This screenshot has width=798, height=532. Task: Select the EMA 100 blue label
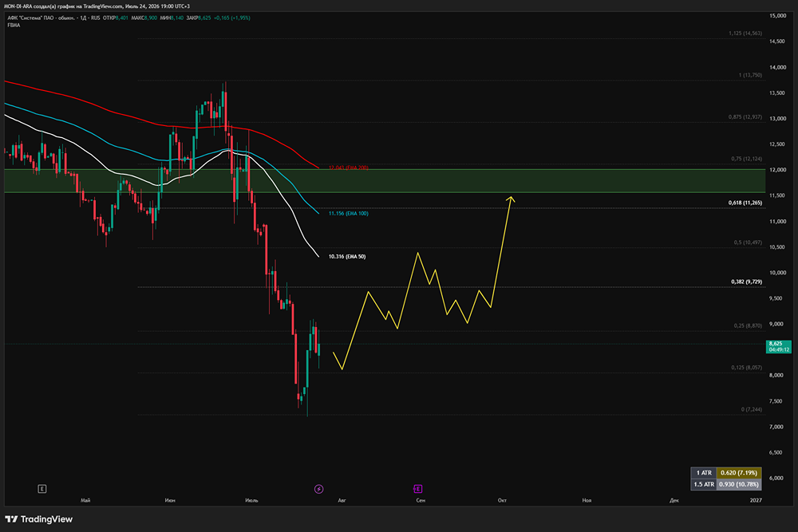(348, 214)
